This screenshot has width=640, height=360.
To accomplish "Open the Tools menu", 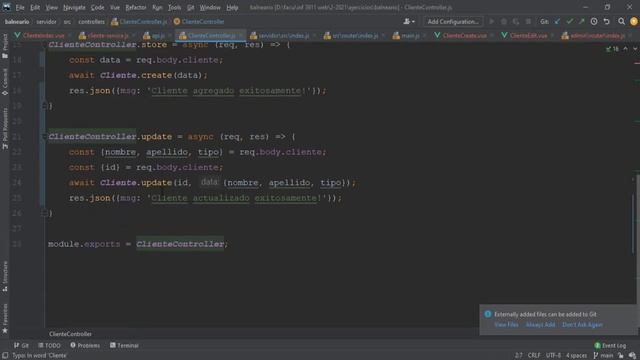I will point(174,7).
